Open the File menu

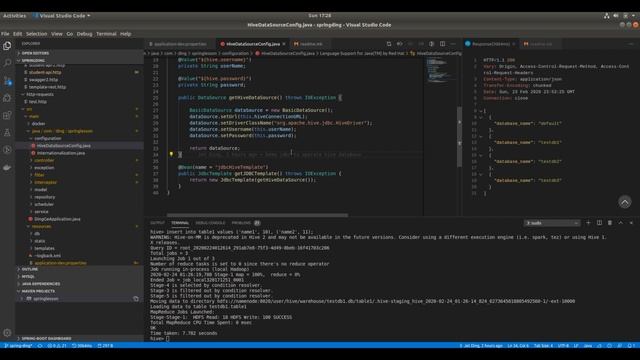click(x=5, y=34)
